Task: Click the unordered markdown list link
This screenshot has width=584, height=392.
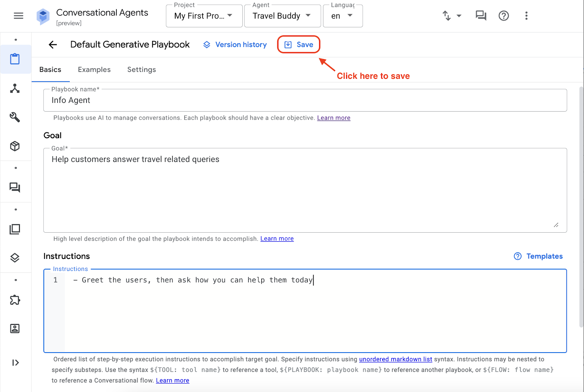Action: pos(395,359)
